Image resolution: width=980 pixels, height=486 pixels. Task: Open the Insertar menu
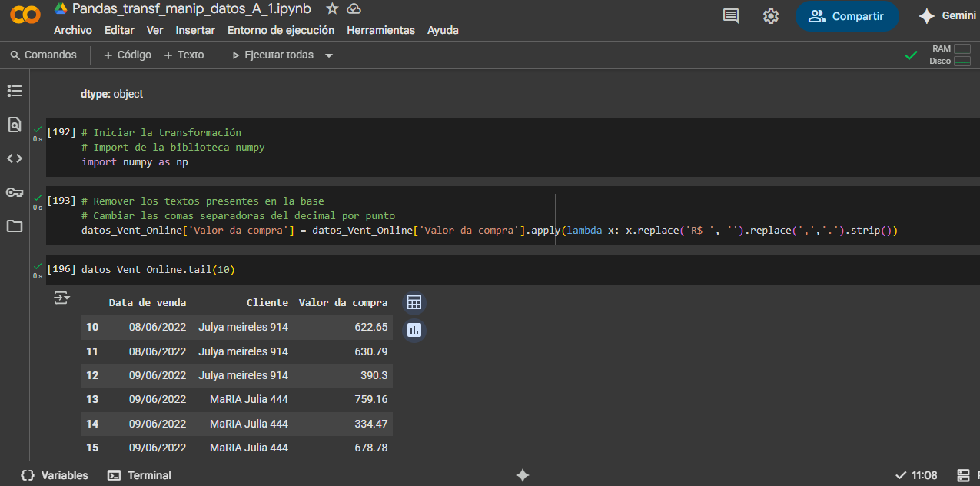pyautogui.click(x=195, y=30)
